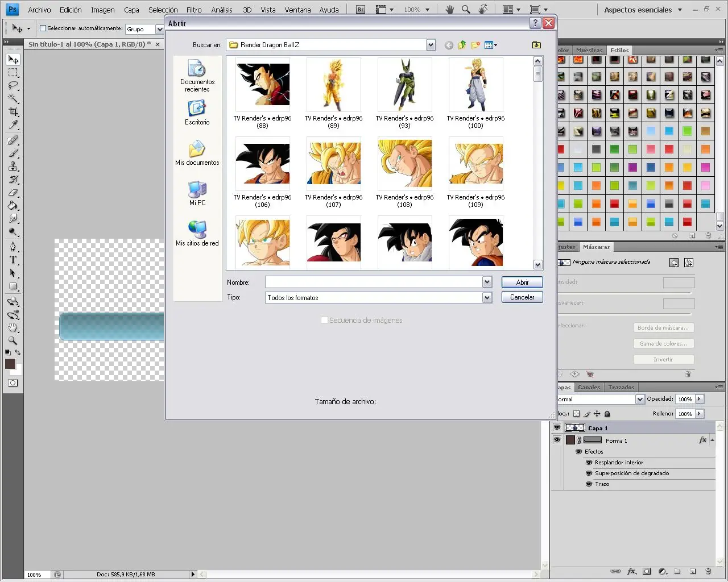Select the Crop tool

13,112
